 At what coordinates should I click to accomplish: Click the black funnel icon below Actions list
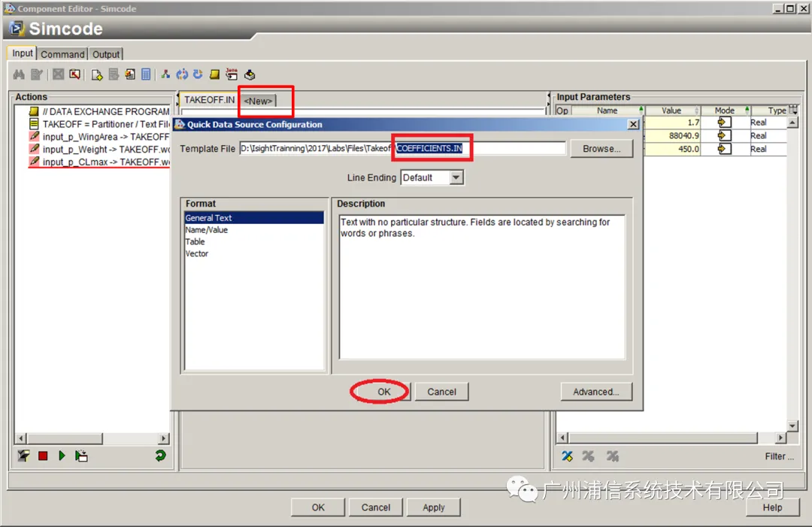[x=24, y=456]
